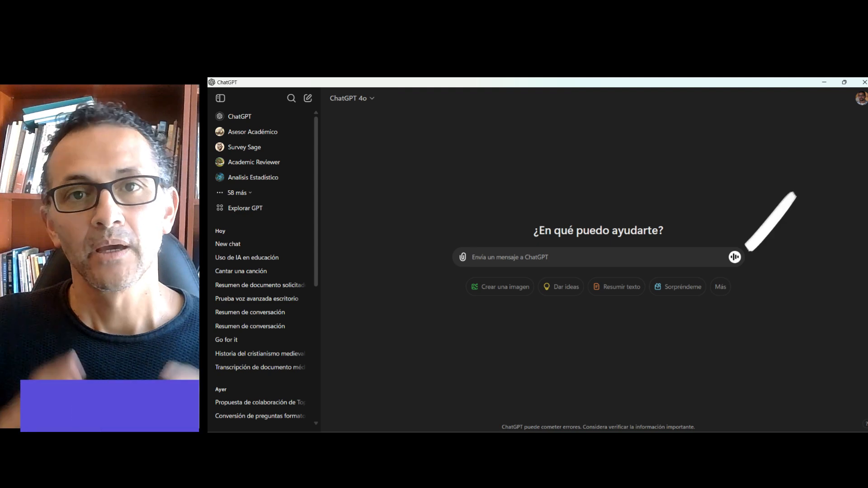Image resolution: width=868 pixels, height=488 pixels.
Task: Click the attach file paperclip icon
Action: [462, 257]
